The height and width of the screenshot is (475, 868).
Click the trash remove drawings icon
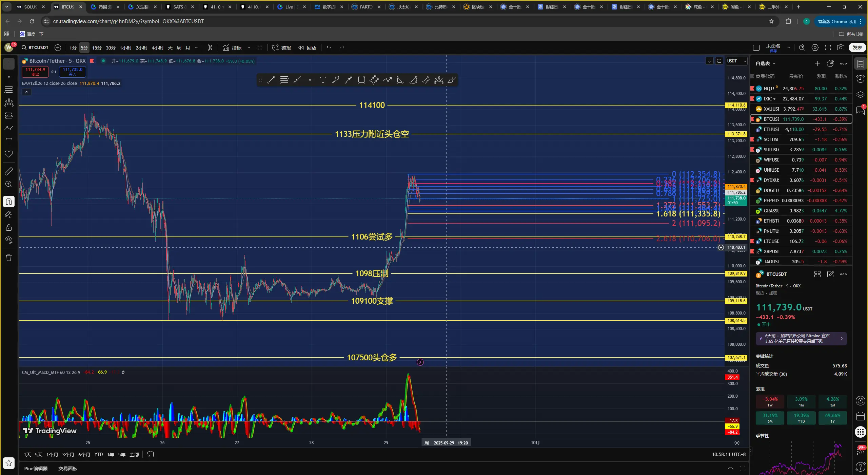point(9,258)
